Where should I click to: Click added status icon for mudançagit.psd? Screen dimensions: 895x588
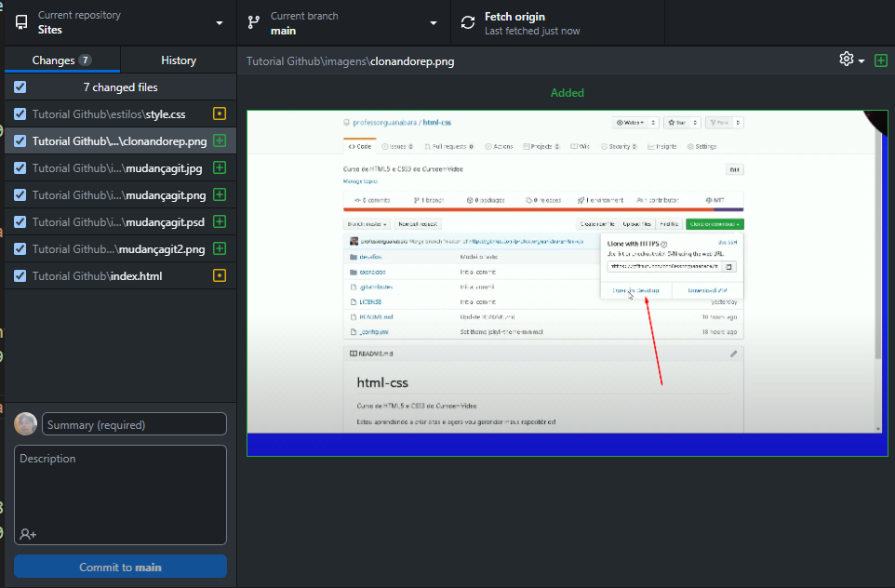click(x=220, y=221)
